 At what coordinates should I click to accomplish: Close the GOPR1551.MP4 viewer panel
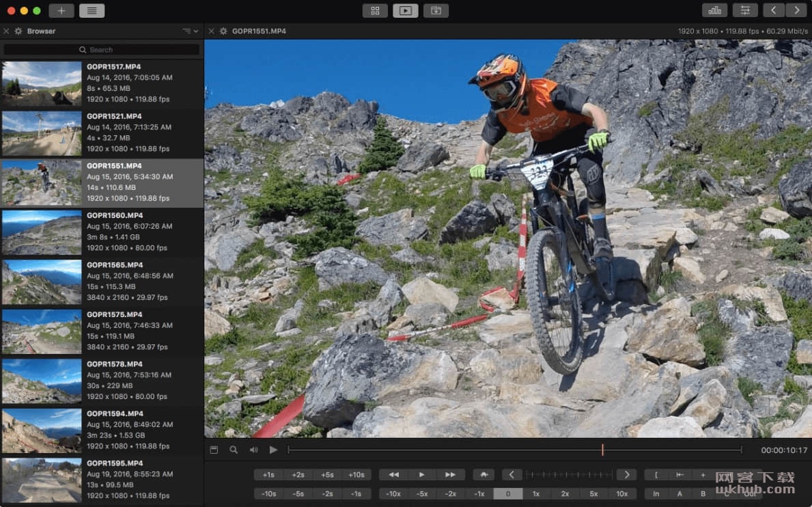point(211,31)
